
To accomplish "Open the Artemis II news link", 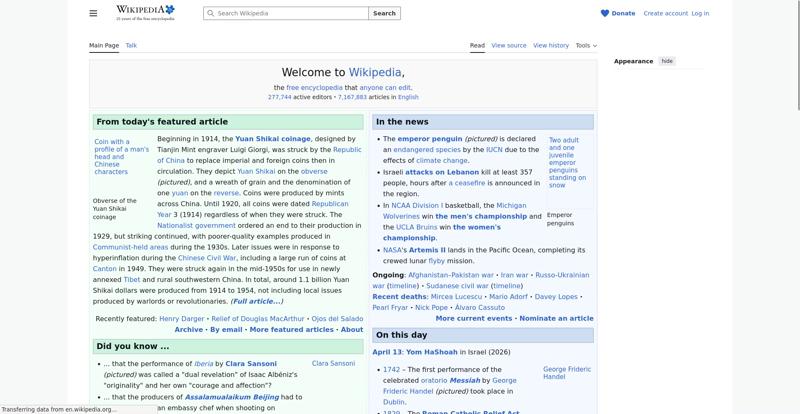I will pos(427,250).
